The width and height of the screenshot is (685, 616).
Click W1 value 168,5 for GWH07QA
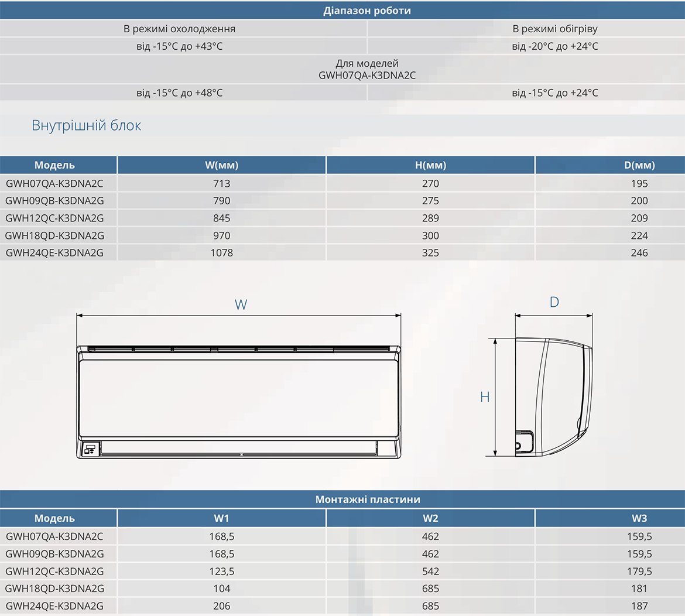(x=221, y=536)
